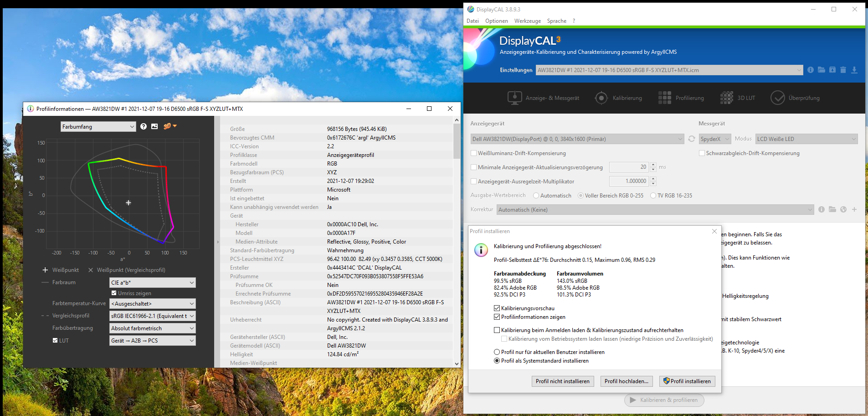Click the cube icon of 3D LUT tab

(x=727, y=98)
